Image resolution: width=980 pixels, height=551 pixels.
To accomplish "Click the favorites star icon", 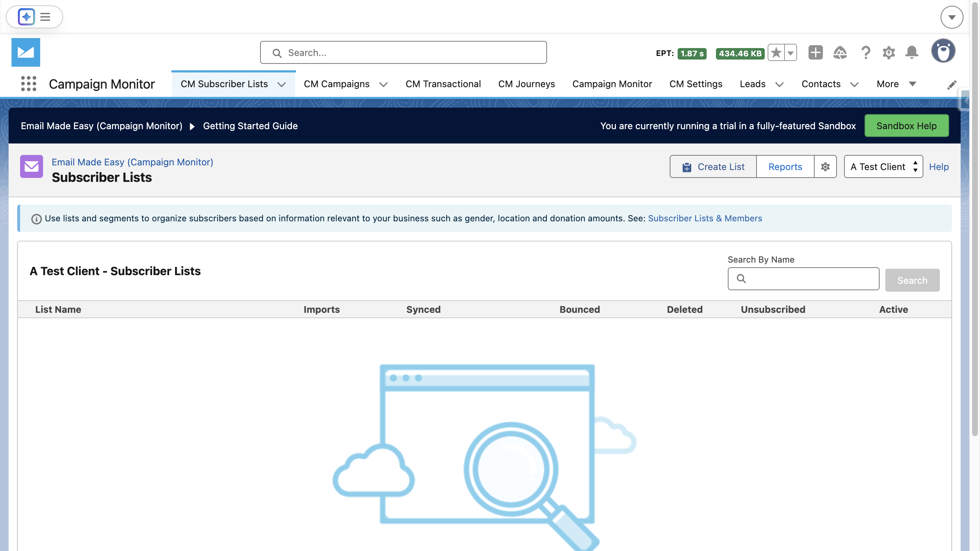I will coord(776,52).
